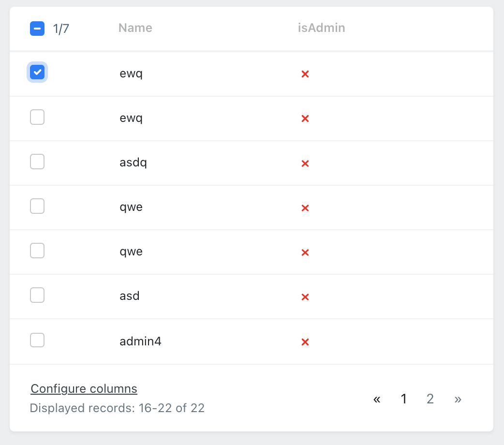The height and width of the screenshot is (445, 504).
Task: Click red X icon in admin4 row
Action: (305, 342)
